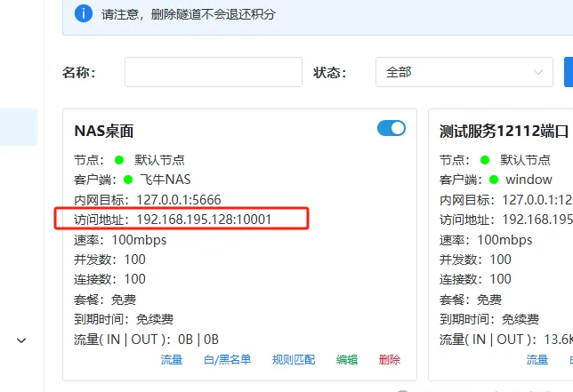This screenshot has height=392, width=573.
Task: Click green client dot beside 飞牛NAS
Action: (x=128, y=180)
